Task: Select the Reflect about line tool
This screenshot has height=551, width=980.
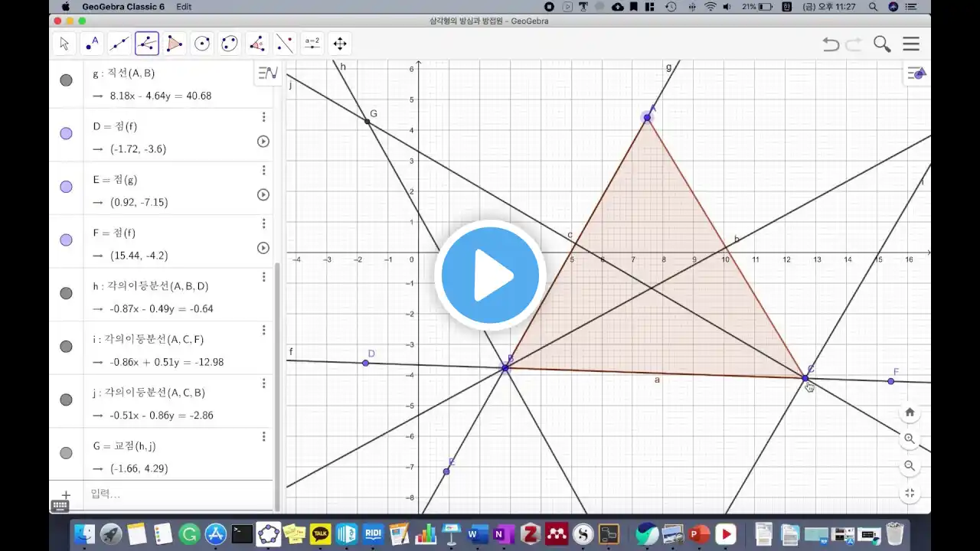Action: [285, 44]
